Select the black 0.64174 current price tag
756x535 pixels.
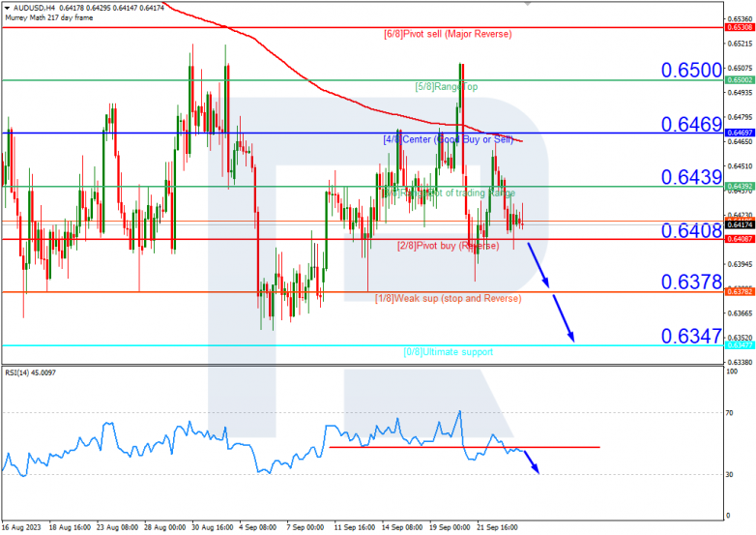(740, 224)
